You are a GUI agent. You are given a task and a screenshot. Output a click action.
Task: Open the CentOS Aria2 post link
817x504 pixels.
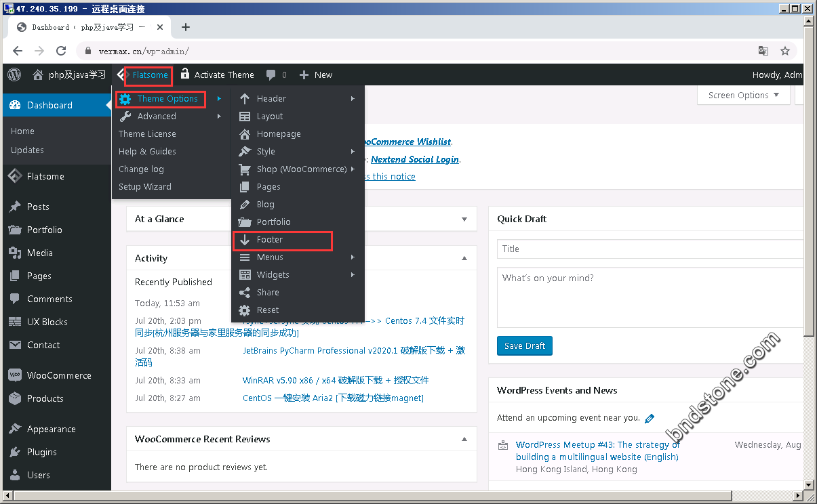(333, 398)
